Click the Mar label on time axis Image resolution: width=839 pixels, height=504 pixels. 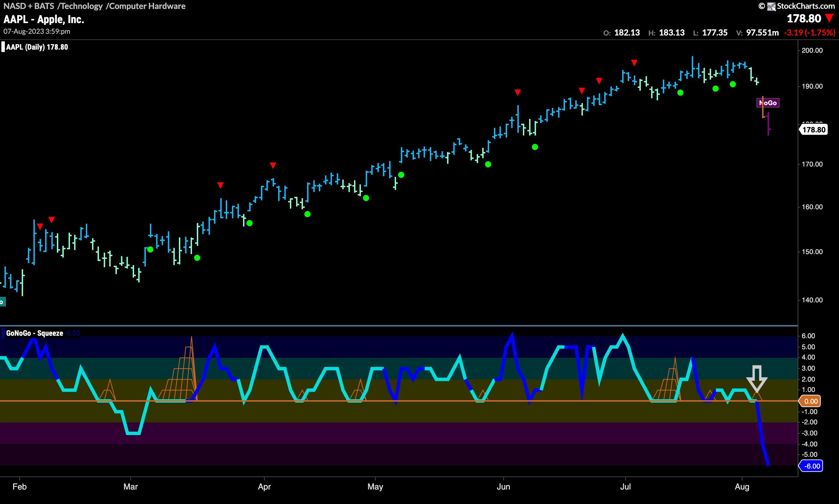pos(131,486)
